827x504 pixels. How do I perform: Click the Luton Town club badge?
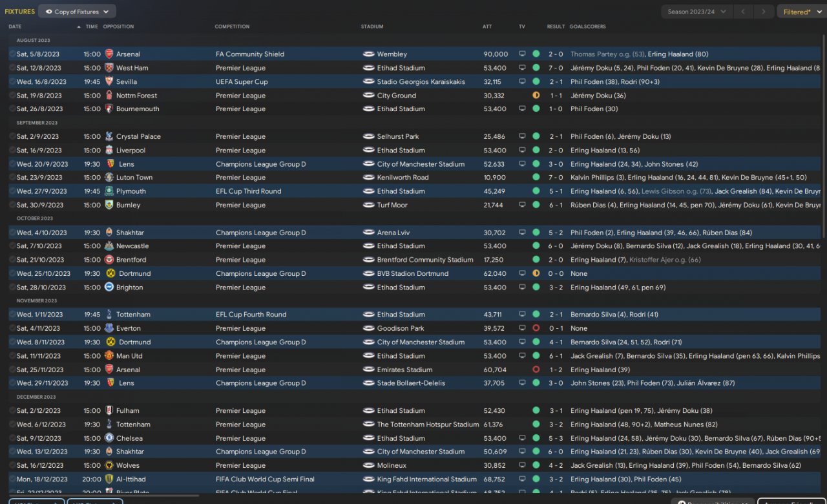click(x=109, y=178)
